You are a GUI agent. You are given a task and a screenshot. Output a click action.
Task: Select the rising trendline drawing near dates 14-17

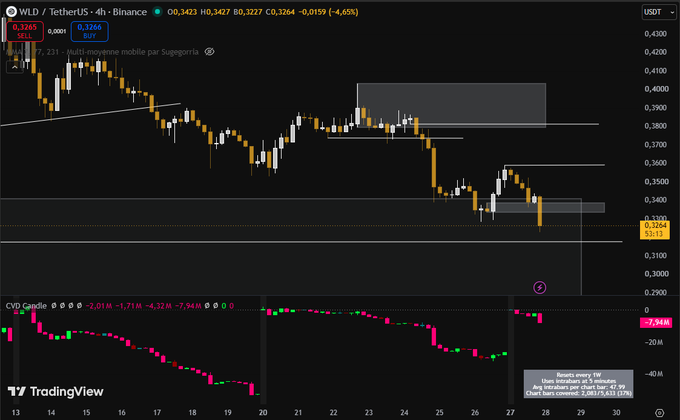point(91,115)
